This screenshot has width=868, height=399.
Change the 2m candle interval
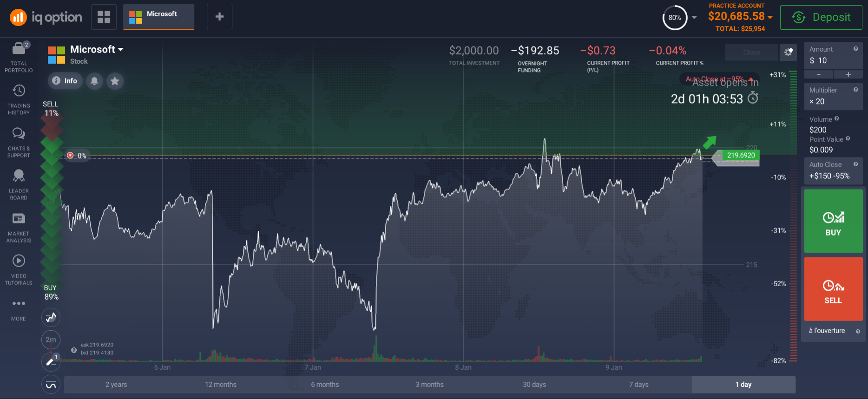pos(51,340)
